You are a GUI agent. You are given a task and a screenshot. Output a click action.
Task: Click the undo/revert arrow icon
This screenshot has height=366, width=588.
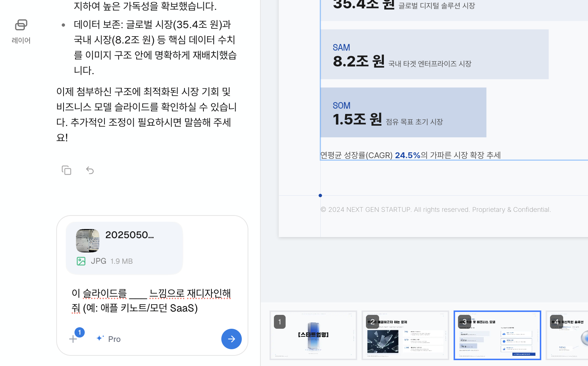point(90,170)
